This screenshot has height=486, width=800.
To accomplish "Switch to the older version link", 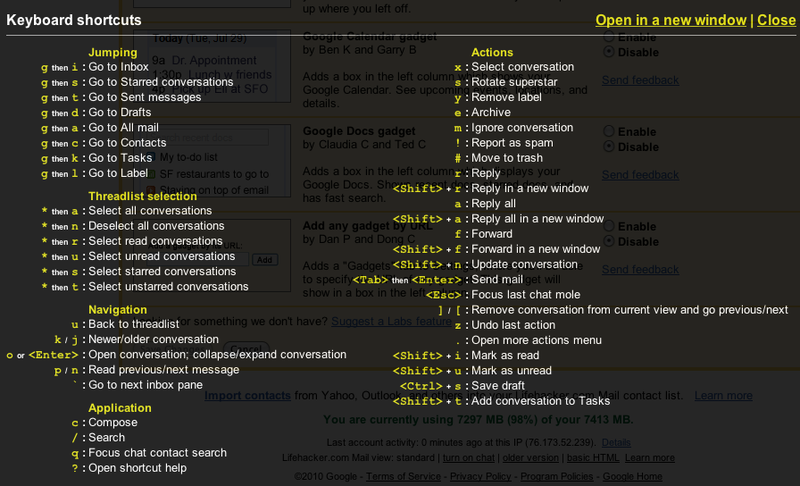I will (x=531, y=457).
